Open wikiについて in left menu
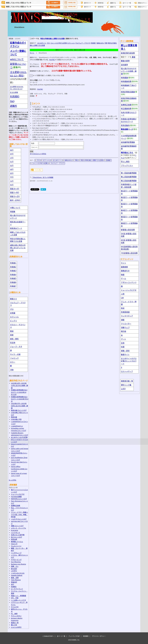The height and width of the screenshot is (644, 148). click(x=17, y=59)
